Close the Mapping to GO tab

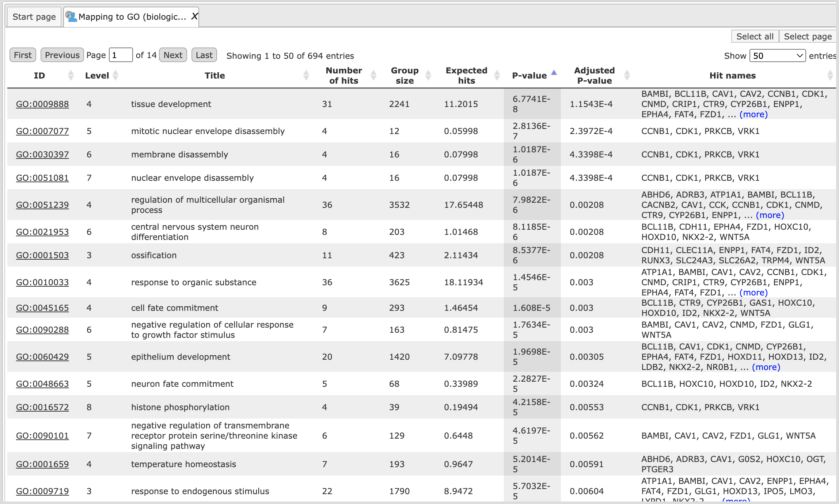194,16
